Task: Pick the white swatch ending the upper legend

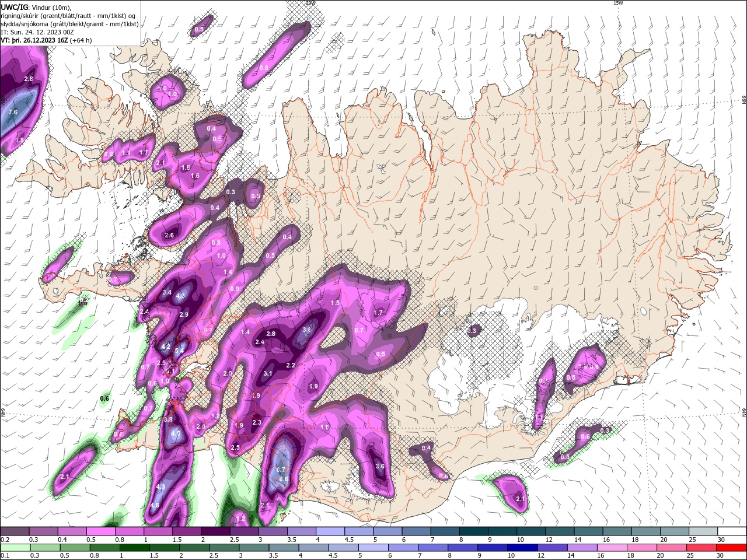Action: (731, 531)
